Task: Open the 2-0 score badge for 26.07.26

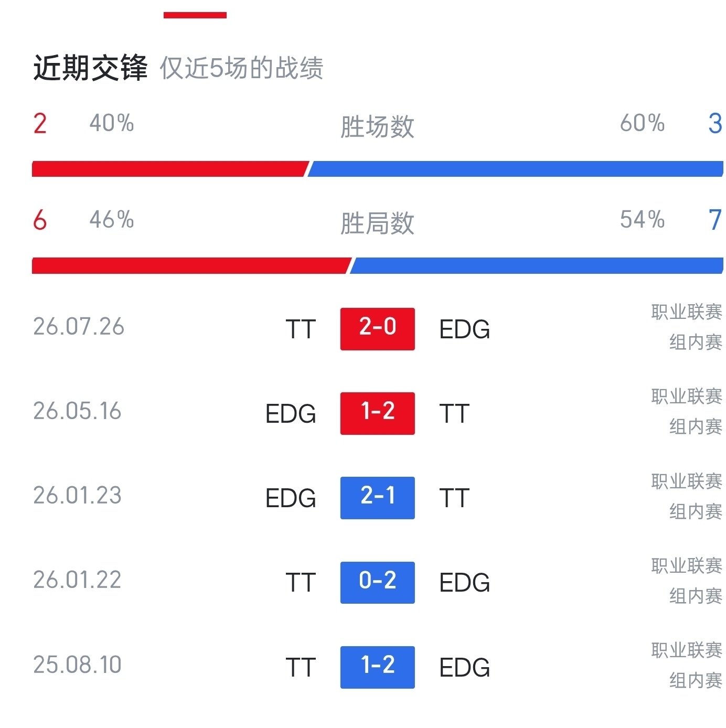Action: (x=377, y=329)
